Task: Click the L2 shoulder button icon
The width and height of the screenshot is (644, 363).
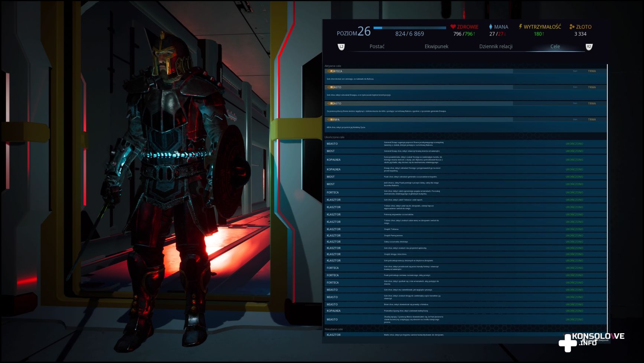Action: point(341,47)
